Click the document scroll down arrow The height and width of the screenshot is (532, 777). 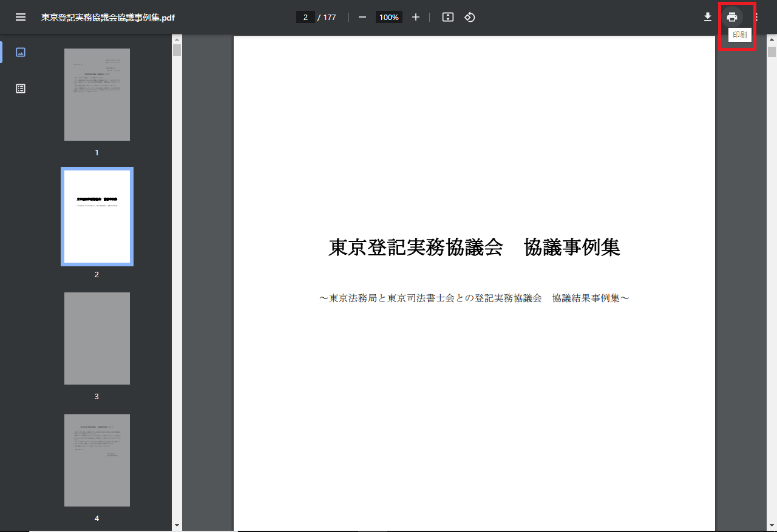tap(772, 525)
